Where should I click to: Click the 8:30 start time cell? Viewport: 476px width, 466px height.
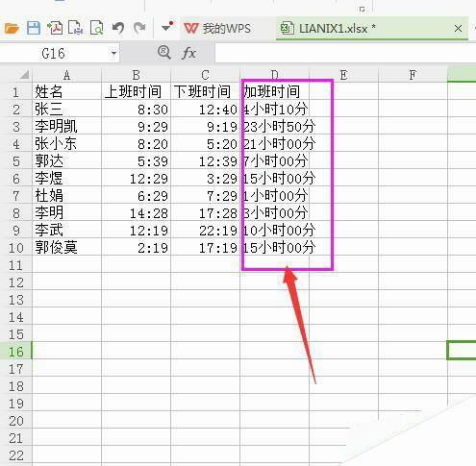click(136, 110)
